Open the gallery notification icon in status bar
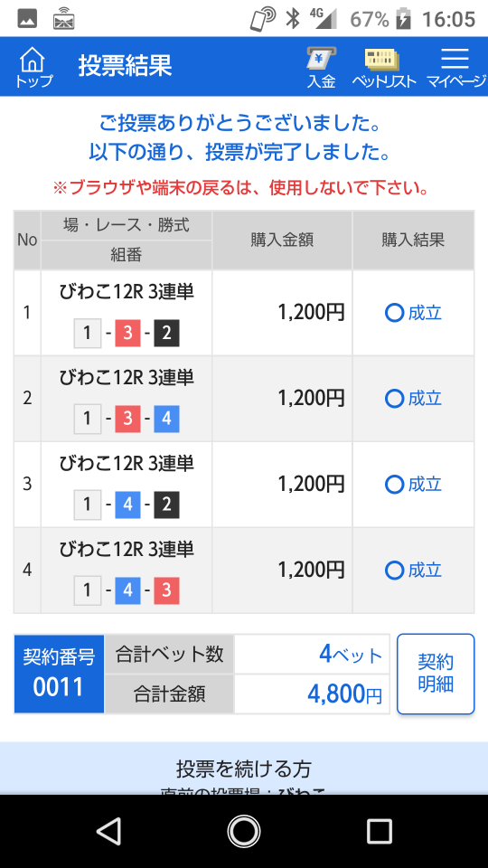 point(27,20)
